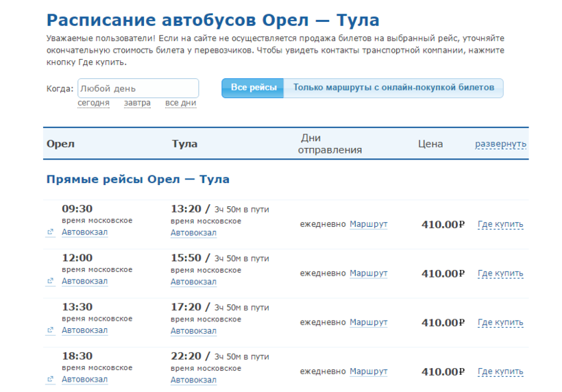Viewport: 562px width, 392px height.
Task: Click external link icon beside 12:00 departure
Action: pyautogui.click(x=50, y=281)
